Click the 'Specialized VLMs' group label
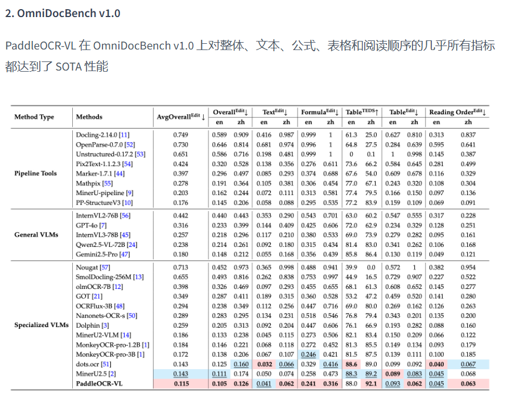Screen dimensions: 532x401 pos(41,325)
